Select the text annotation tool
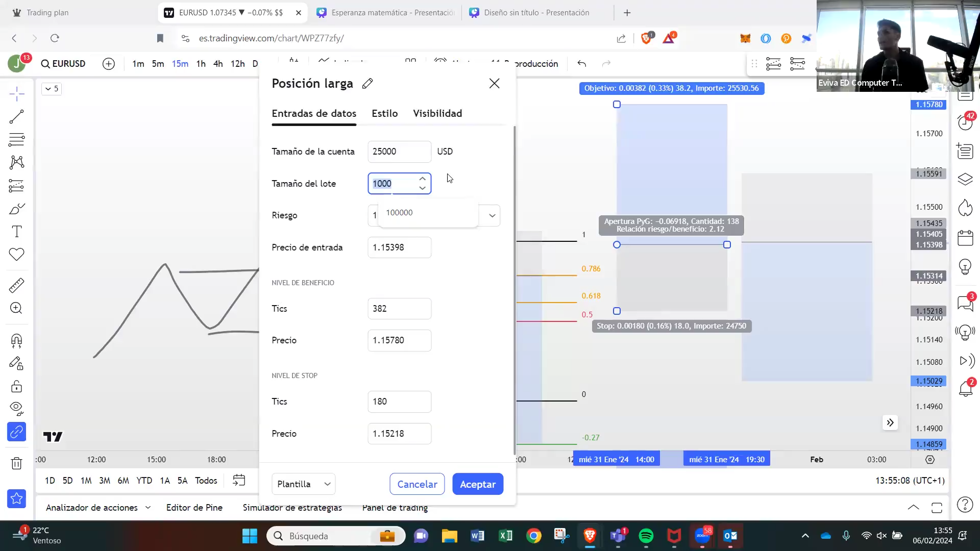Viewport: 980px width, 551px height. tap(16, 232)
